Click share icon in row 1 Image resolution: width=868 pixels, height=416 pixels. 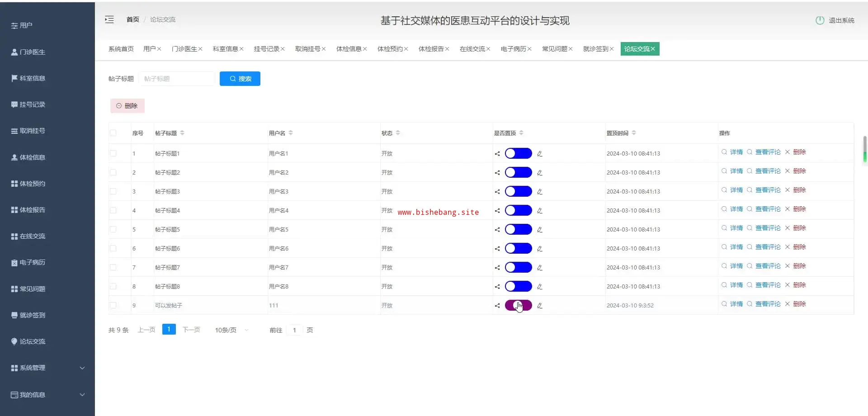pyautogui.click(x=497, y=154)
